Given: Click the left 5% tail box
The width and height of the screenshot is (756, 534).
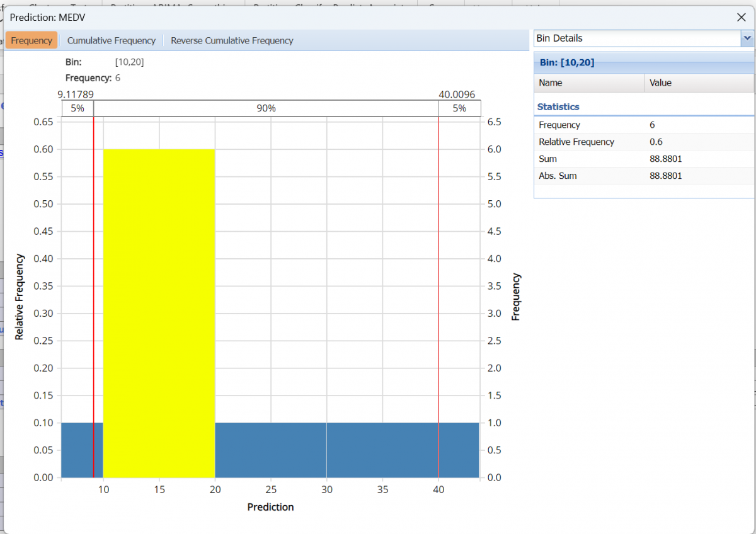Looking at the screenshot, I should coord(77,108).
